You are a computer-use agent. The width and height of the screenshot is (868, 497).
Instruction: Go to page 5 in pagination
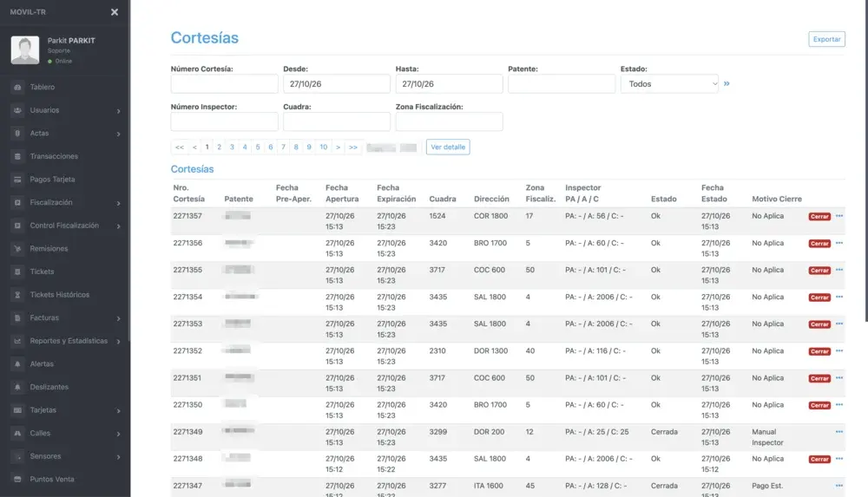click(x=258, y=147)
